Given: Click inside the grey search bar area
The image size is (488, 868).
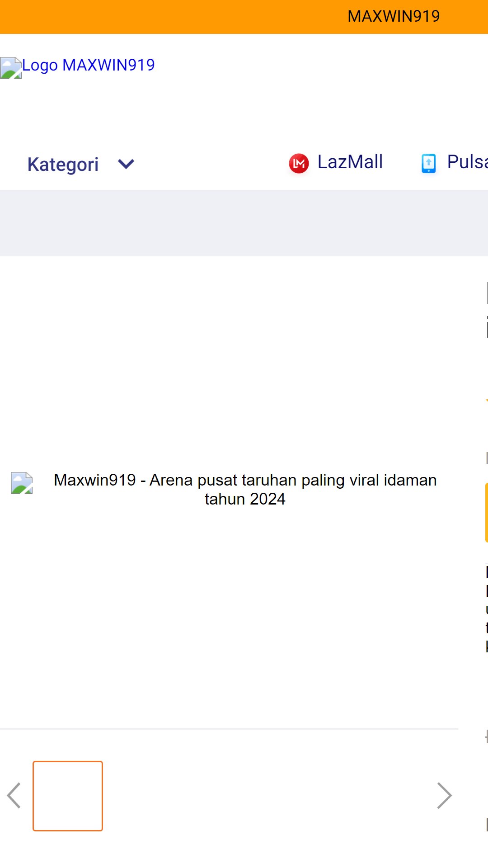Looking at the screenshot, I should (x=244, y=223).
